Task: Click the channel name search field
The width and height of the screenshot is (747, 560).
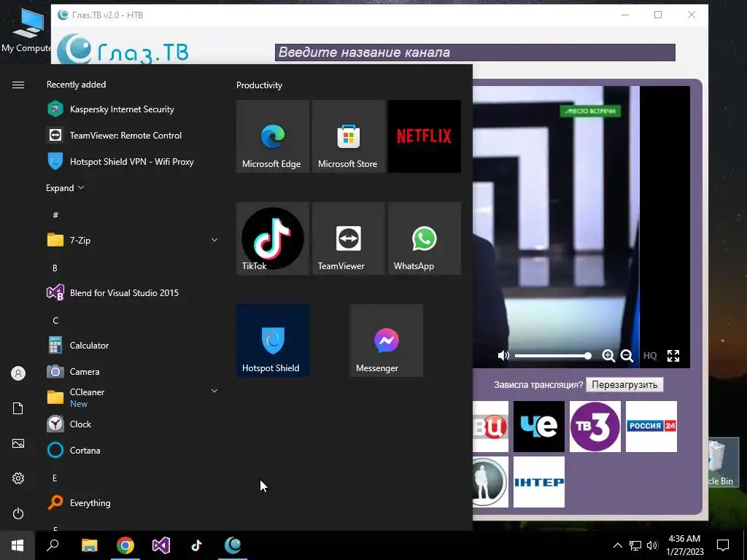Action: 475,52
